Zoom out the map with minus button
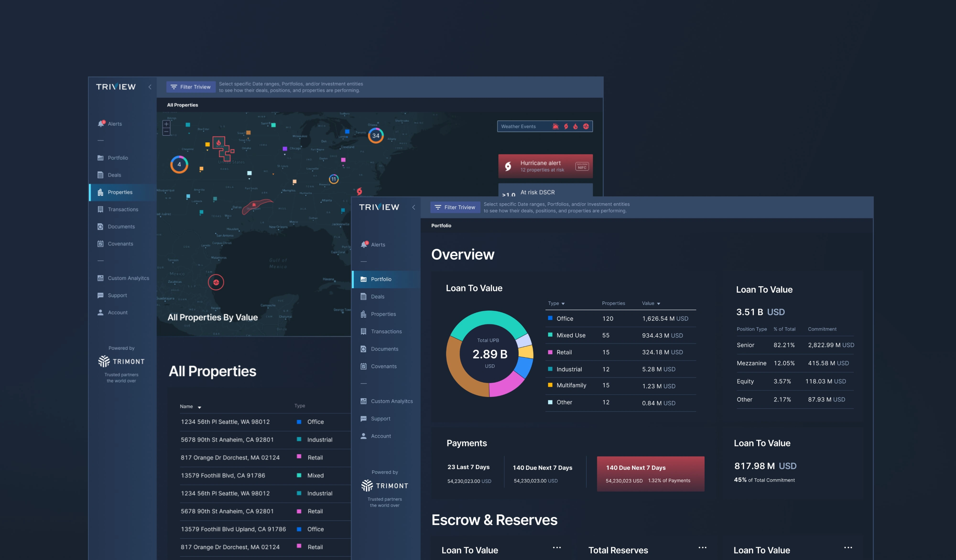Viewport: 956px width, 560px height. point(166,132)
